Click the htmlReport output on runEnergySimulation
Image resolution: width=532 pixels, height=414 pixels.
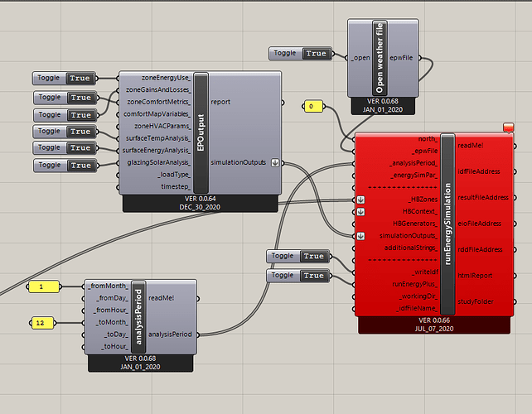pyautogui.click(x=474, y=275)
